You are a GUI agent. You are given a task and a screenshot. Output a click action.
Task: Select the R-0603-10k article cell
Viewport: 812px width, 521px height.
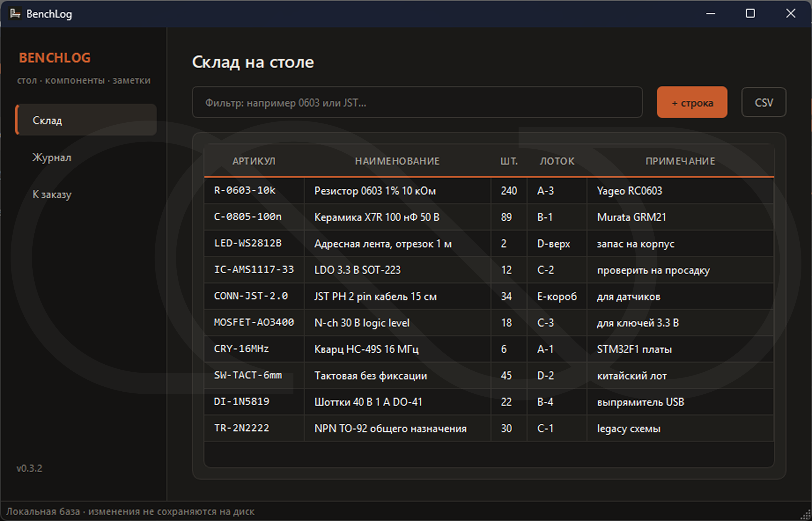coord(245,190)
